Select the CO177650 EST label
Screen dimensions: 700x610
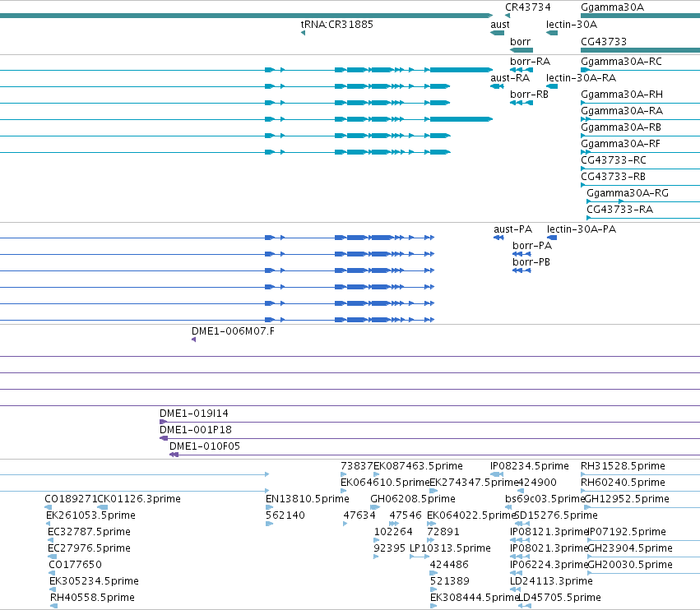76,565
